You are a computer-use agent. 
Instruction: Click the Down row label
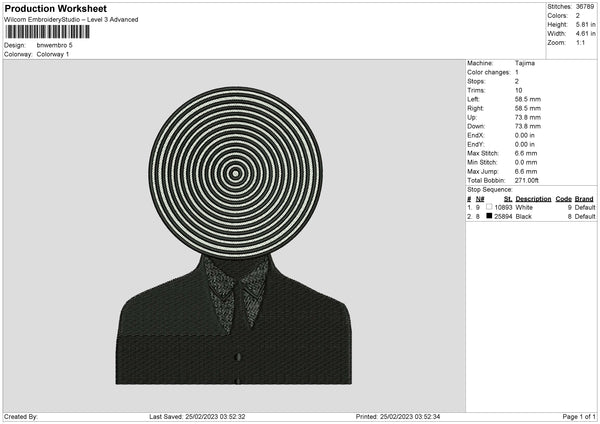(x=476, y=126)
